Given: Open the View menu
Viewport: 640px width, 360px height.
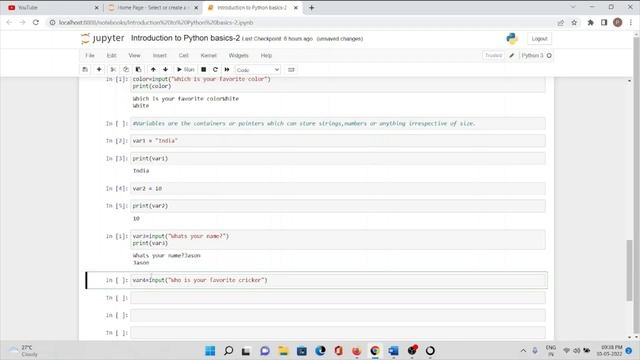Looking at the screenshot, I should click(134, 56).
